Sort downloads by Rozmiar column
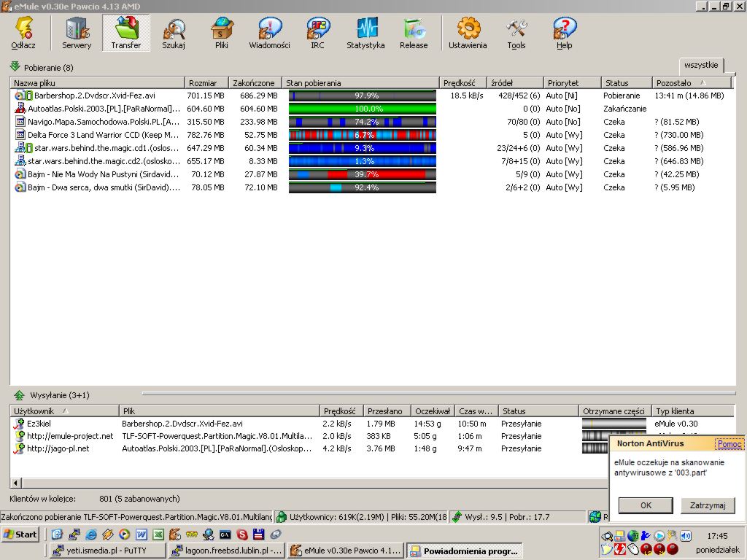Image resolution: width=747 pixels, height=560 pixels. pyautogui.click(x=206, y=83)
